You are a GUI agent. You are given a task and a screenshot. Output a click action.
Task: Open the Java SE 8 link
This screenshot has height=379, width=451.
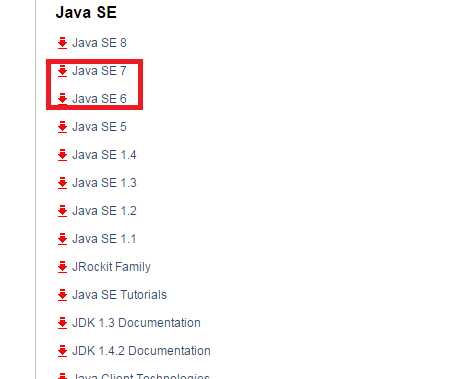click(99, 43)
